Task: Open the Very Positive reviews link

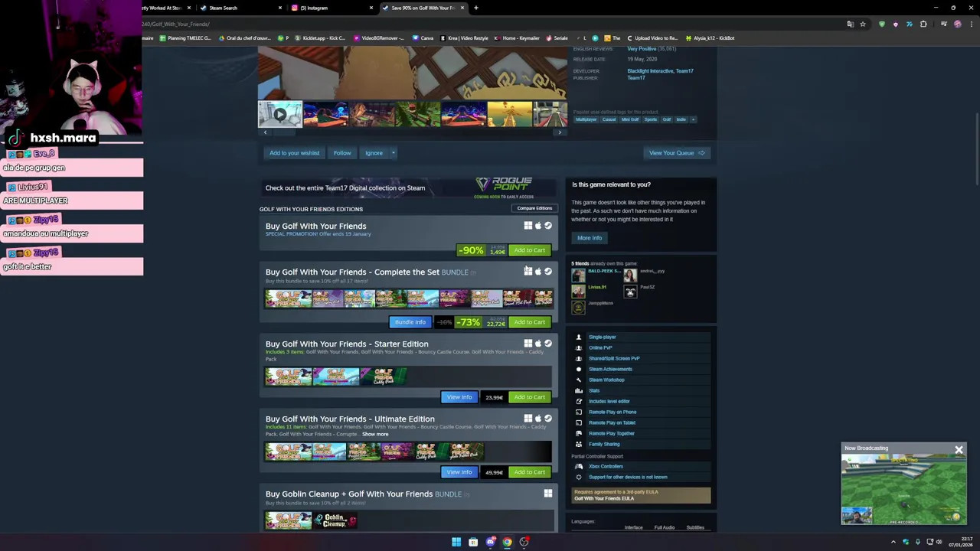Action: click(x=642, y=49)
